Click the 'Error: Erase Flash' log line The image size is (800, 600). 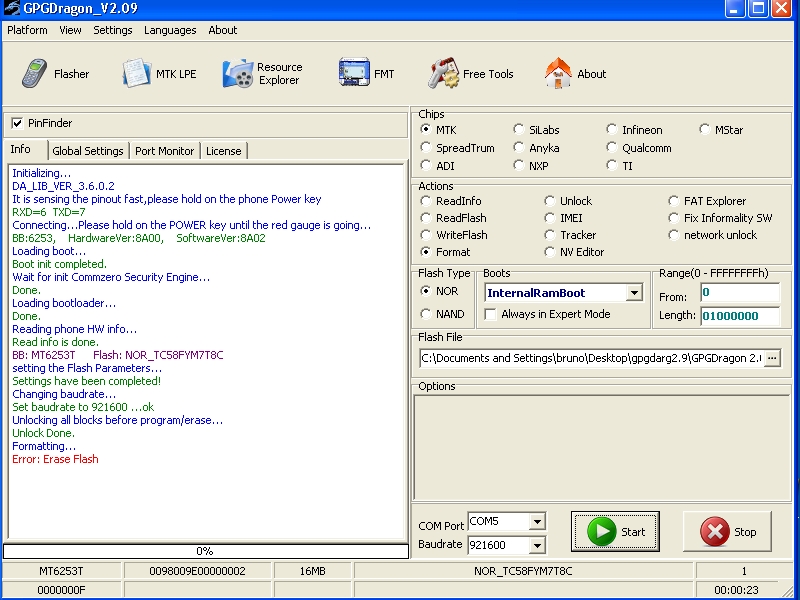tap(55, 459)
